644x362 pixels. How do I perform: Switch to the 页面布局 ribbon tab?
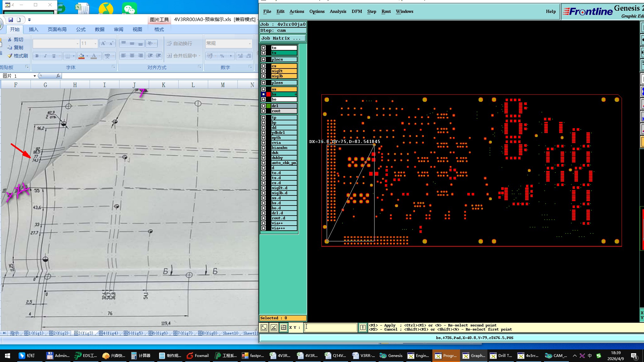click(x=57, y=30)
